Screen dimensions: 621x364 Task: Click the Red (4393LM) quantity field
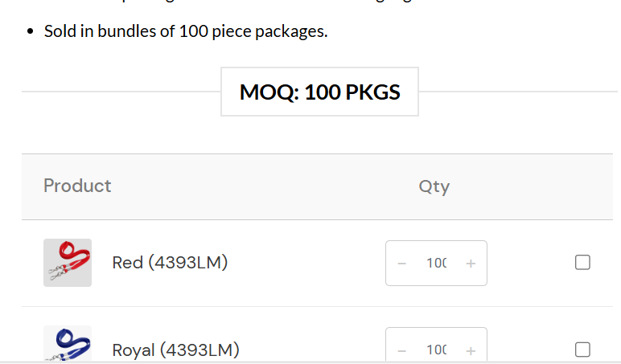[436, 263]
